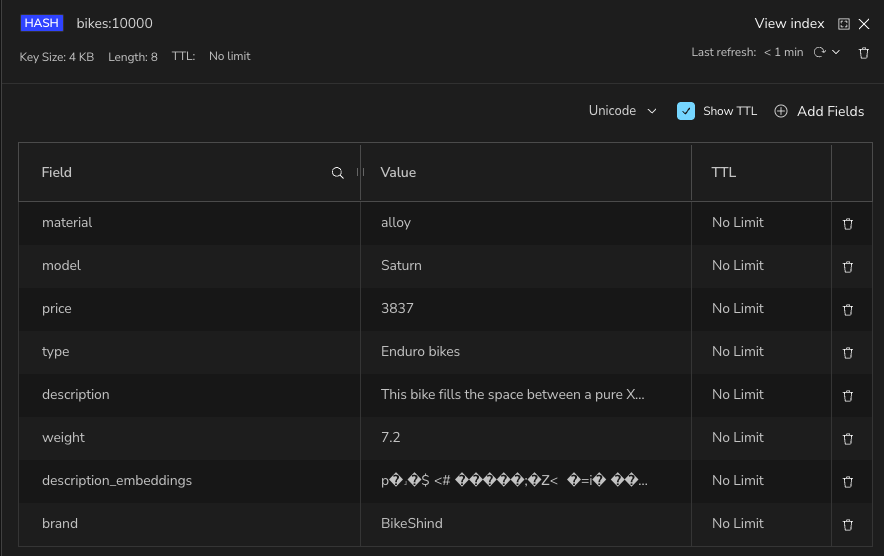The height and width of the screenshot is (556, 884).
Task: Click the Key Size: 4 KB label
Action: (x=56, y=56)
